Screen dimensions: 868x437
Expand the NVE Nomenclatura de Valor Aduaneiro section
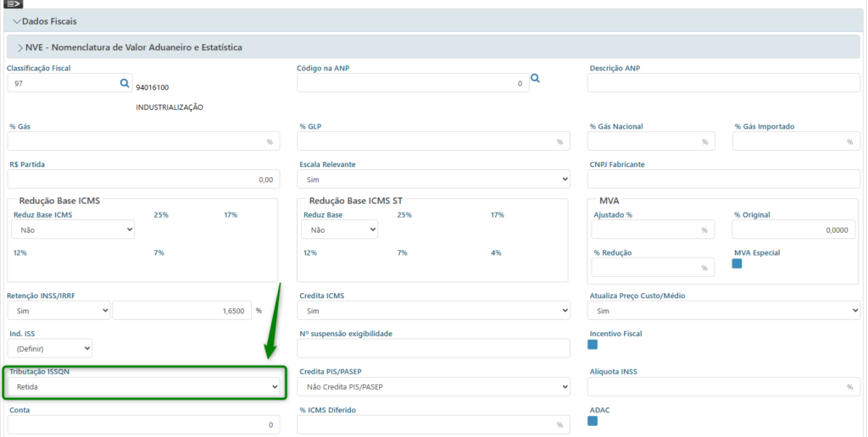click(19, 47)
